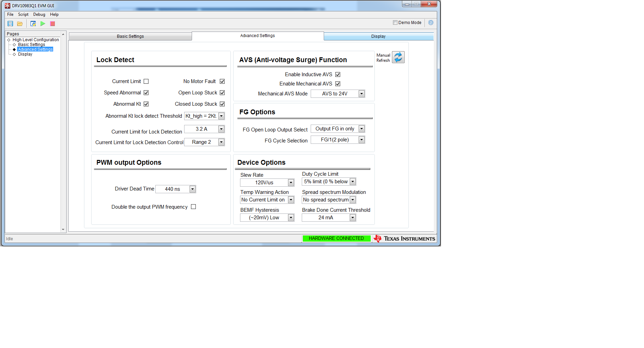Click the Open folder toolbar icon

coord(20,24)
